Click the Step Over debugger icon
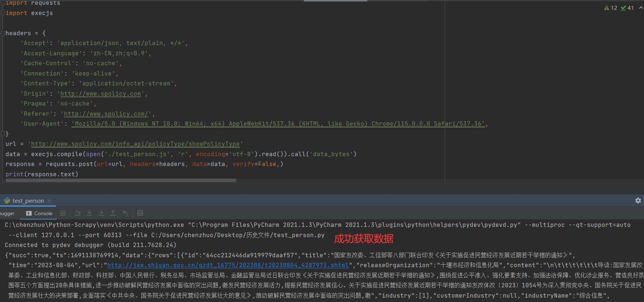This screenshot has height=302, width=644. click(78, 213)
